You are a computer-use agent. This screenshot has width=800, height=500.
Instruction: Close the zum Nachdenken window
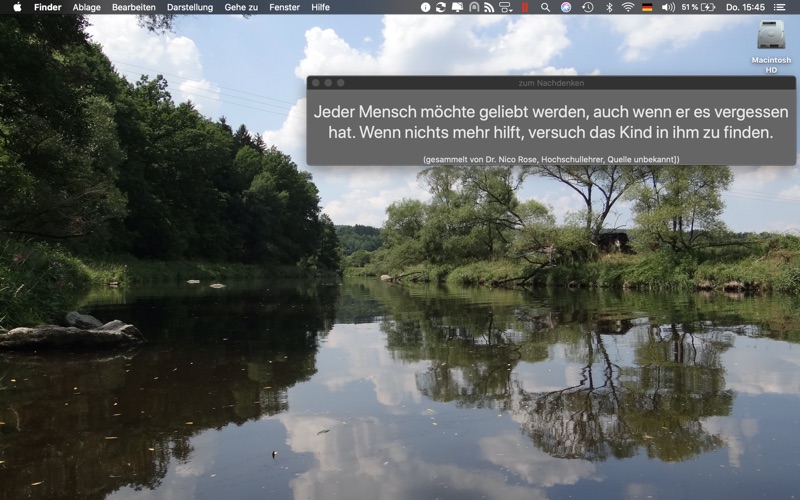pyautogui.click(x=316, y=83)
